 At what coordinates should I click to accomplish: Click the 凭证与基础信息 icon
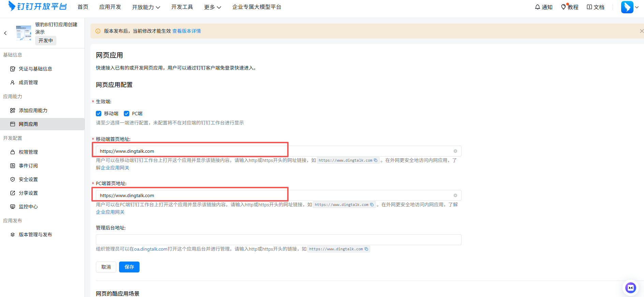tap(13, 69)
